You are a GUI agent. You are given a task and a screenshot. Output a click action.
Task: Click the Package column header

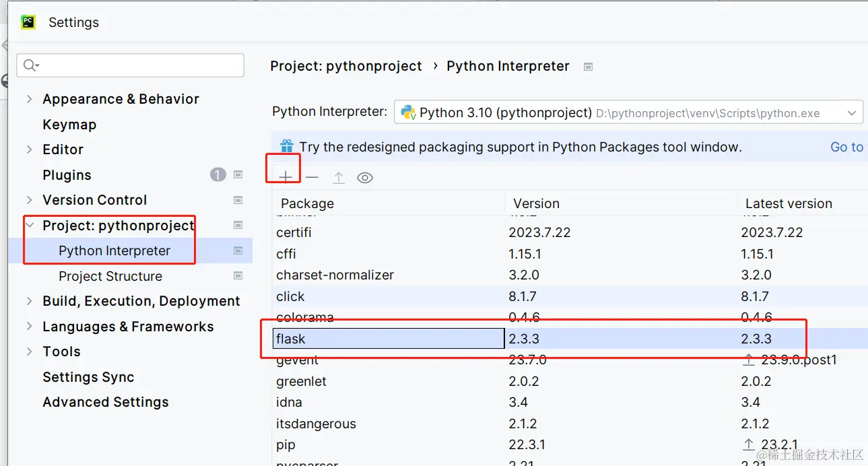point(389,203)
